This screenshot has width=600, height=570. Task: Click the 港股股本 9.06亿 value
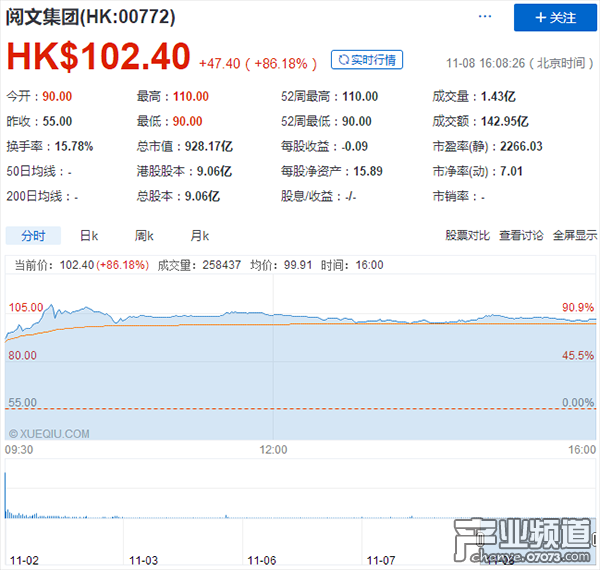214,171
